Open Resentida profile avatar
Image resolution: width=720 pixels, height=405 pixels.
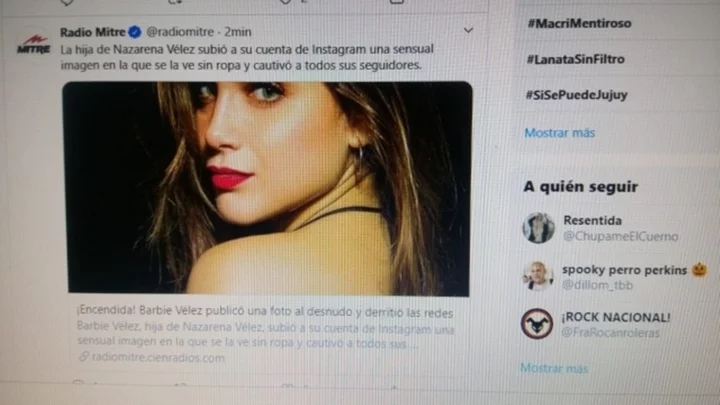point(538,228)
